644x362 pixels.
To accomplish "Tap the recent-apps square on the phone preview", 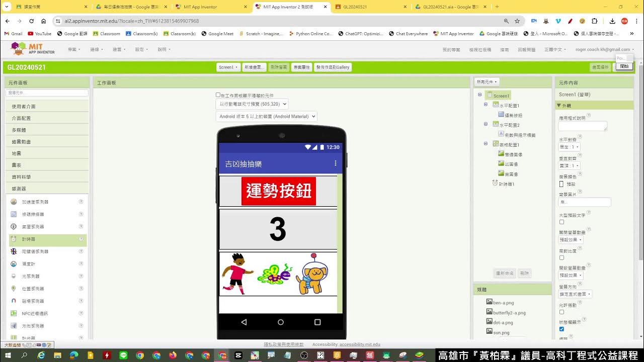I will click(317, 322).
